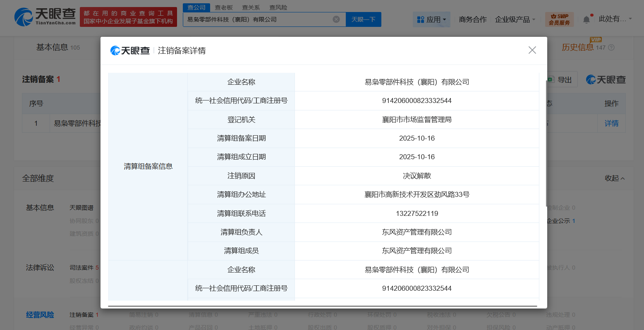Click the blue grid icon beside 应用
644x330 pixels.
click(x=421, y=19)
